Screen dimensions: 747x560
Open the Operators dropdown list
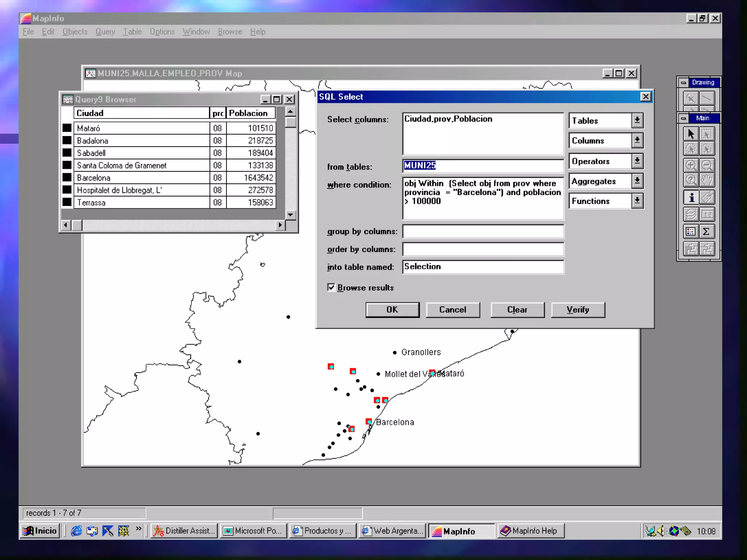(637, 161)
